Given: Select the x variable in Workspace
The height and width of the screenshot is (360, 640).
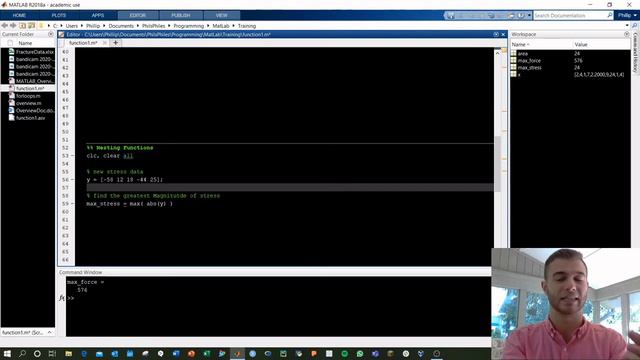Looking at the screenshot, I should [519, 75].
